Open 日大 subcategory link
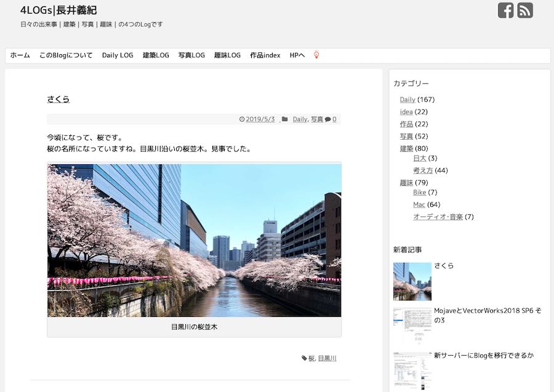The width and height of the screenshot is (554, 392). click(420, 158)
